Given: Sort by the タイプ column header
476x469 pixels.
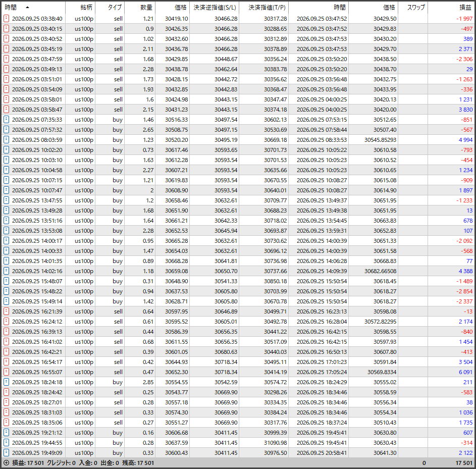Looking at the screenshot, I should tap(115, 7).
